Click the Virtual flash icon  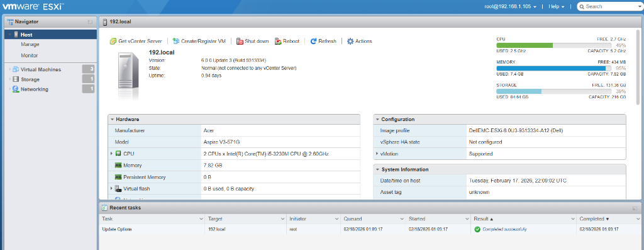118,189
